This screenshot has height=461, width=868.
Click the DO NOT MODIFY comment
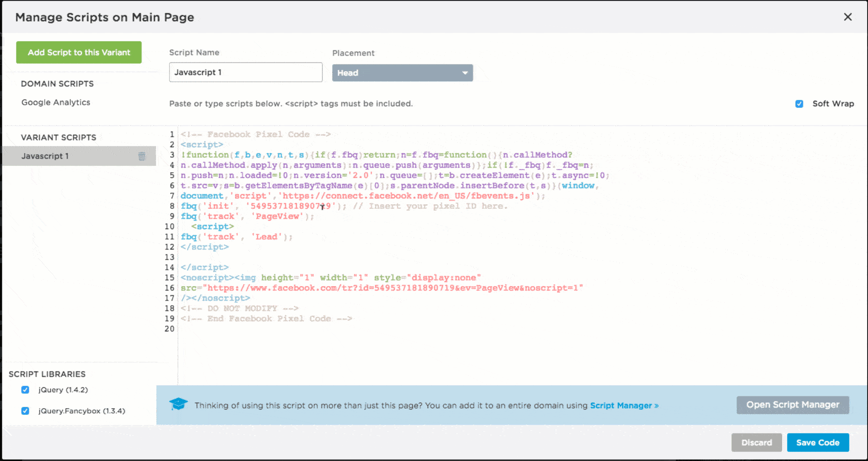240,308
